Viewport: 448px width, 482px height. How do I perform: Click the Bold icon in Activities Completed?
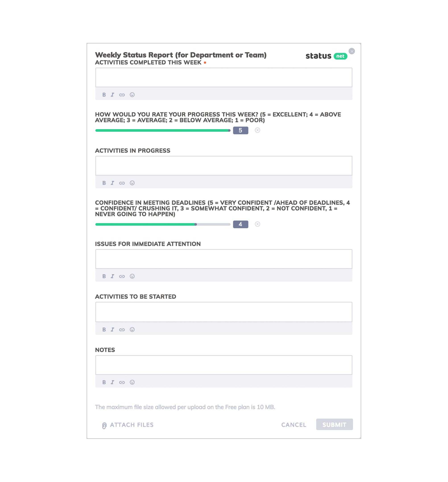pos(104,94)
